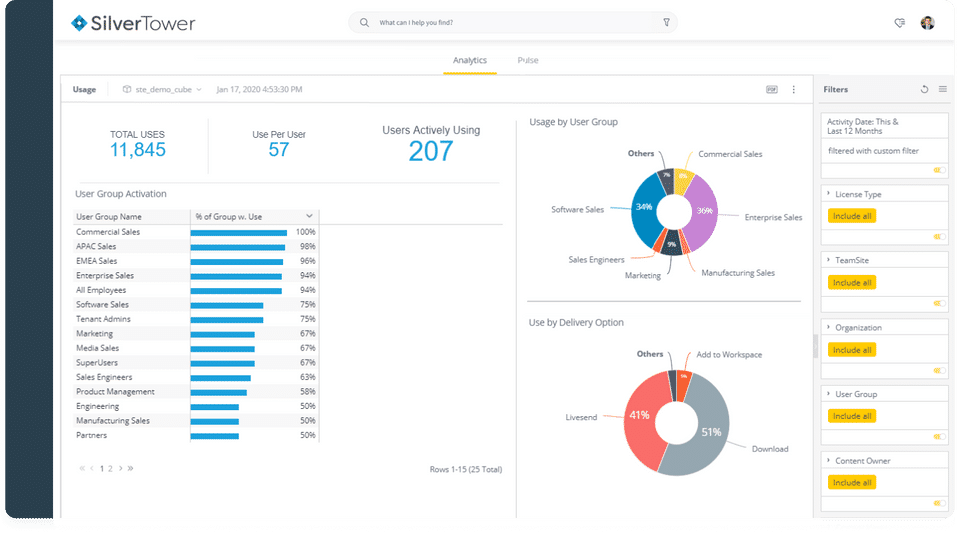Toggle the License Type filter switch

939,236
